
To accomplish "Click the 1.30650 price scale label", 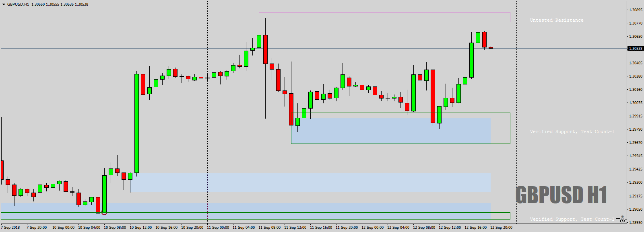I will click(x=636, y=37).
